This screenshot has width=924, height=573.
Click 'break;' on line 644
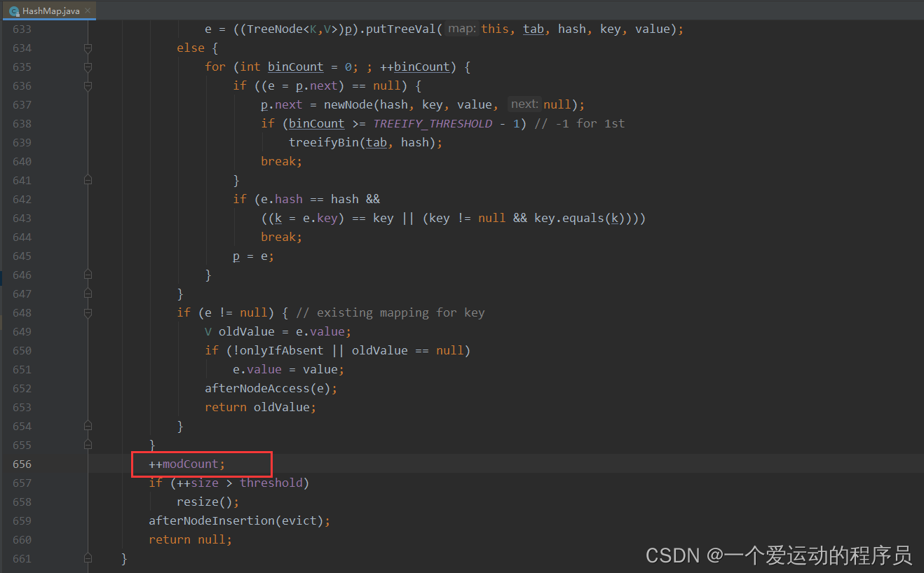pyautogui.click(x=281, y=237)
